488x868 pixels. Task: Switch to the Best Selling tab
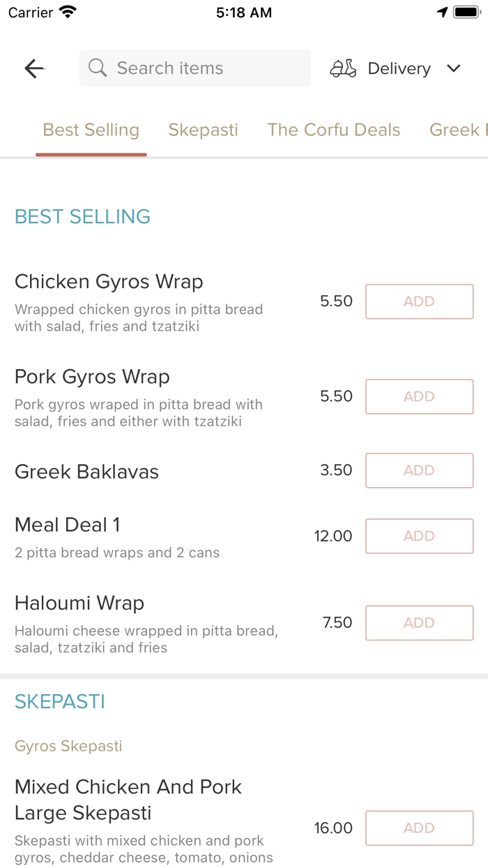91,130
